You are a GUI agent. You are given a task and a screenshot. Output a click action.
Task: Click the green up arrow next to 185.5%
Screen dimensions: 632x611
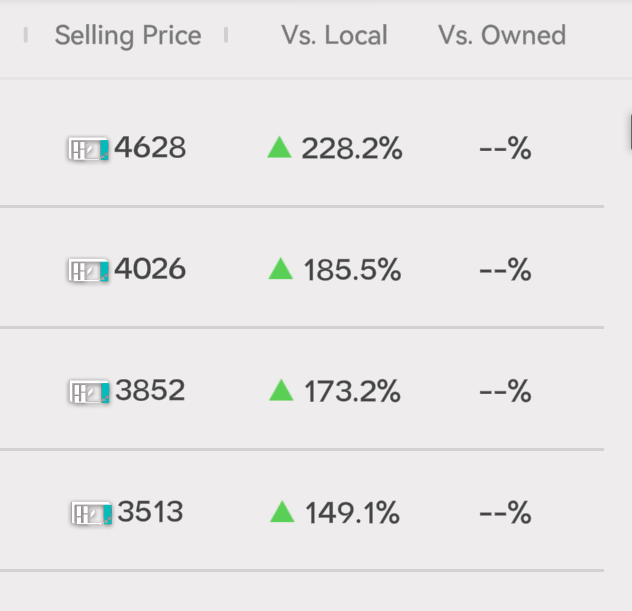coord(281,269)
